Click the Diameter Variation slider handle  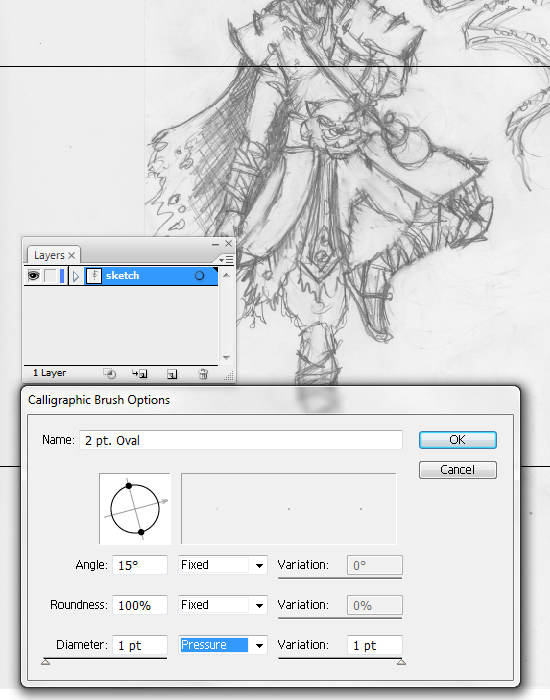pyautogui.click(x=401, y=662)
